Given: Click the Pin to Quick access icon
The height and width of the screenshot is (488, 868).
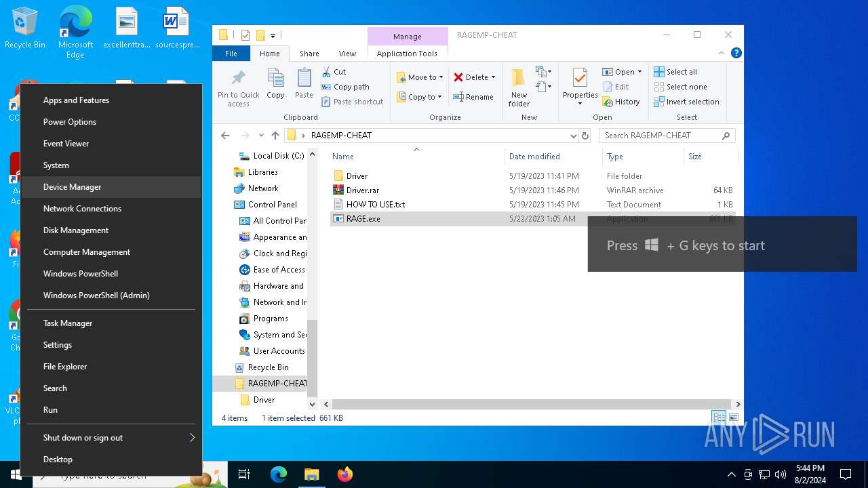Looking at the screenshot, I should [x=239, y=87].
